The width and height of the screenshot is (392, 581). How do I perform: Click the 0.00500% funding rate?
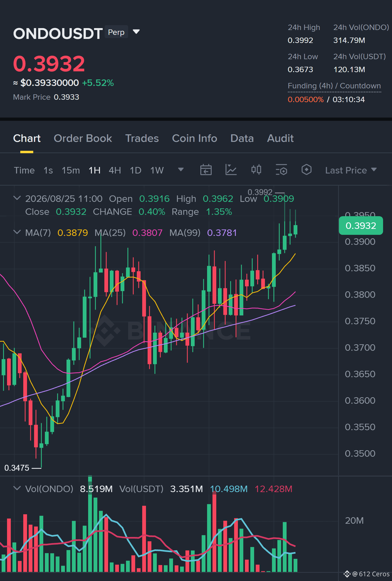point(305,99)
